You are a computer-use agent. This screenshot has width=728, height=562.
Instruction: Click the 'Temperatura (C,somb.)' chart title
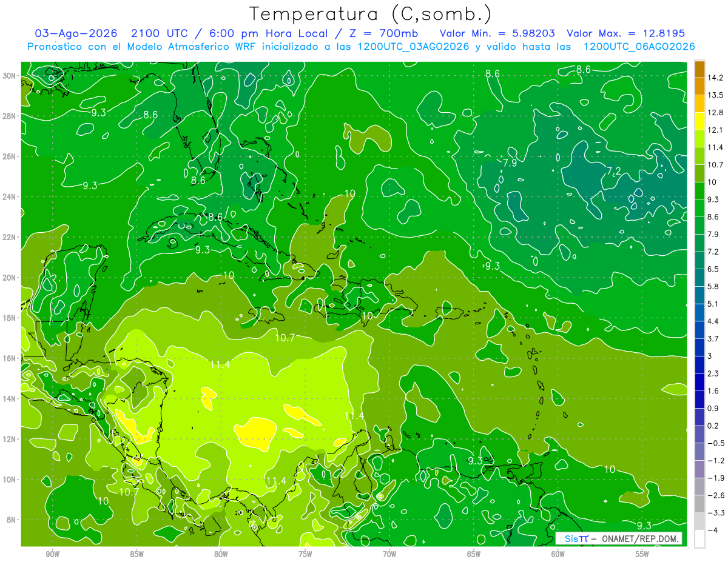point(371,13)
